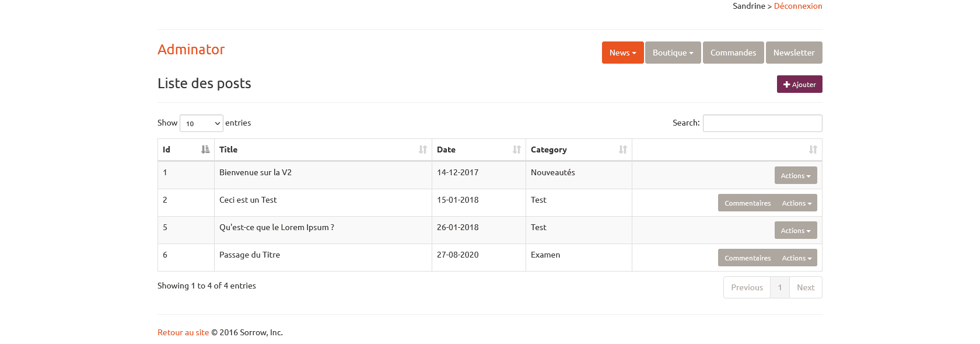The image size is (980, 344).
Task: Click the Adminator brand link
Action: [191, 50]
